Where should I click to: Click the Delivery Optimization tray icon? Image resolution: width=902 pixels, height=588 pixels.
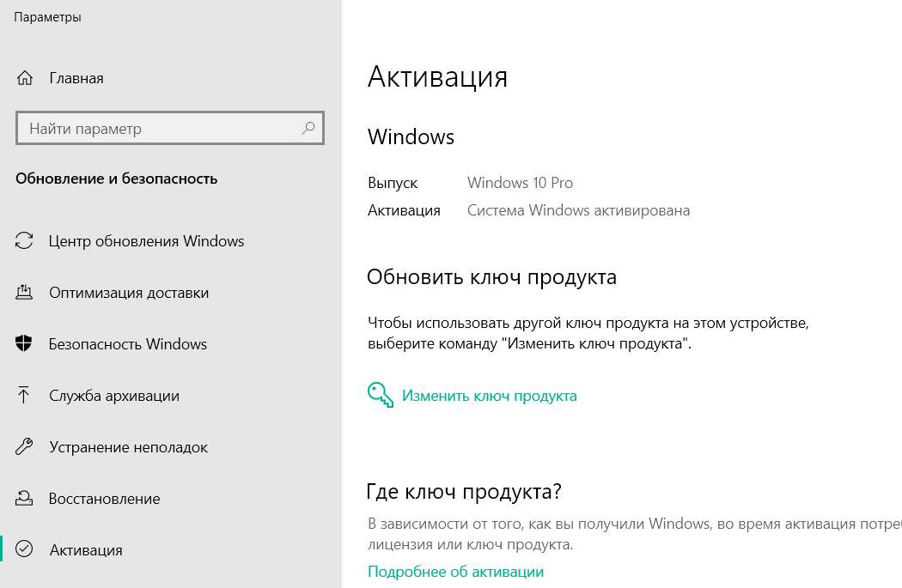pyautogui.click(x=24, y=292)
